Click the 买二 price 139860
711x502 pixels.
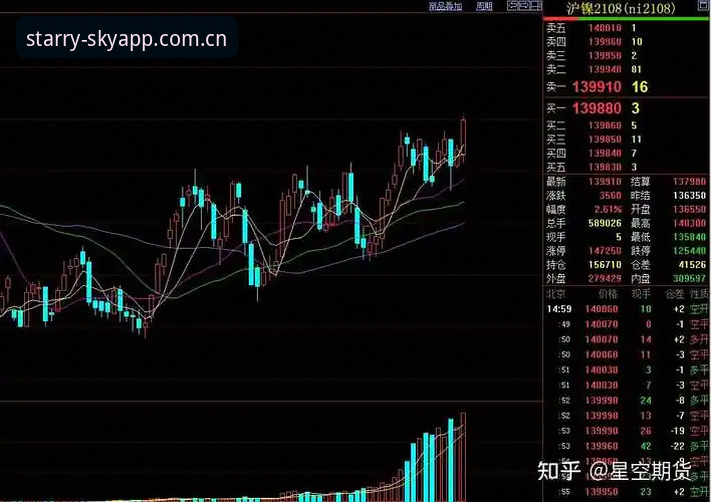click(605, 125)
